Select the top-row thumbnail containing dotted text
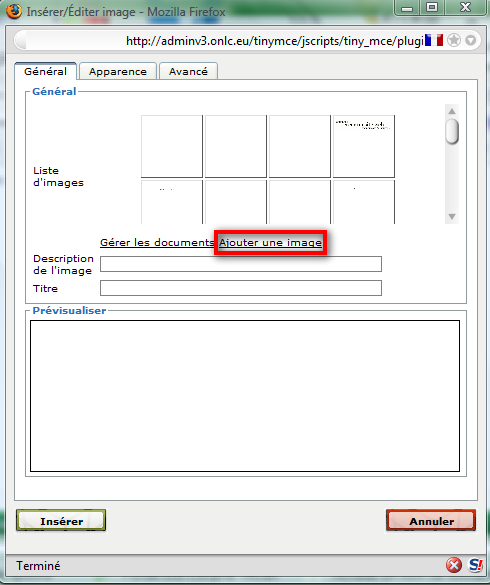The image size is (490, 585). coord(363,146)
